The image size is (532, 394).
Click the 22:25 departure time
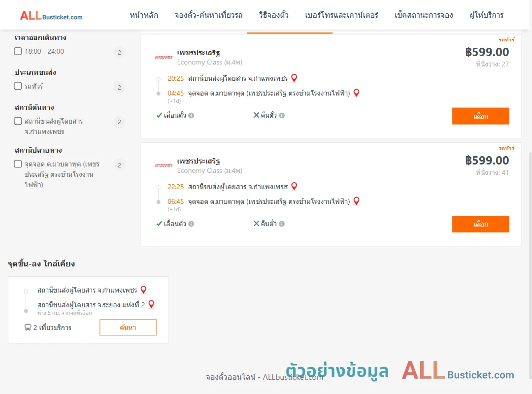click(x=175, y=187)
